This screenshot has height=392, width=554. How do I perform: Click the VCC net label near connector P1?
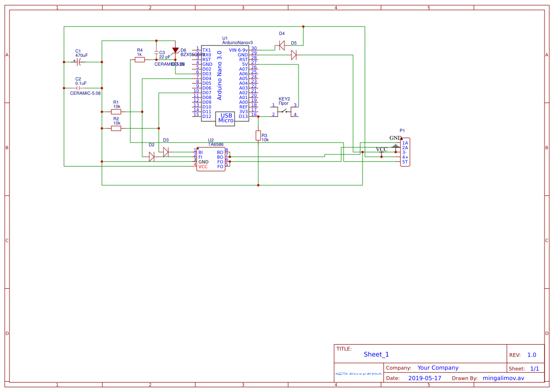pyautogui.click(x=382, y=149)
